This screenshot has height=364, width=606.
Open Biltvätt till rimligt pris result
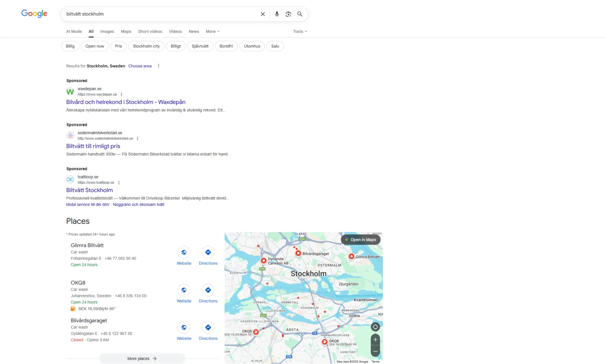click(x=93, y=146)
